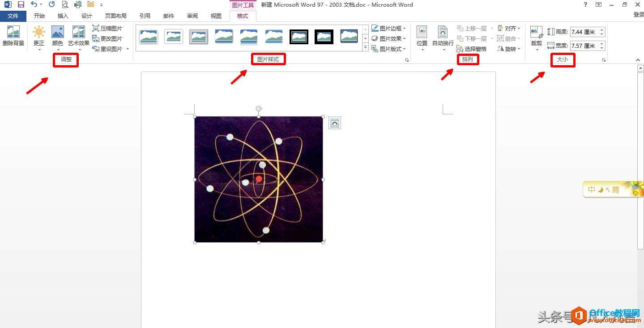Click the Redo circular arrow icon
Image resolution: width=644 pixels, height=328 pixels.
click(51, 4)
